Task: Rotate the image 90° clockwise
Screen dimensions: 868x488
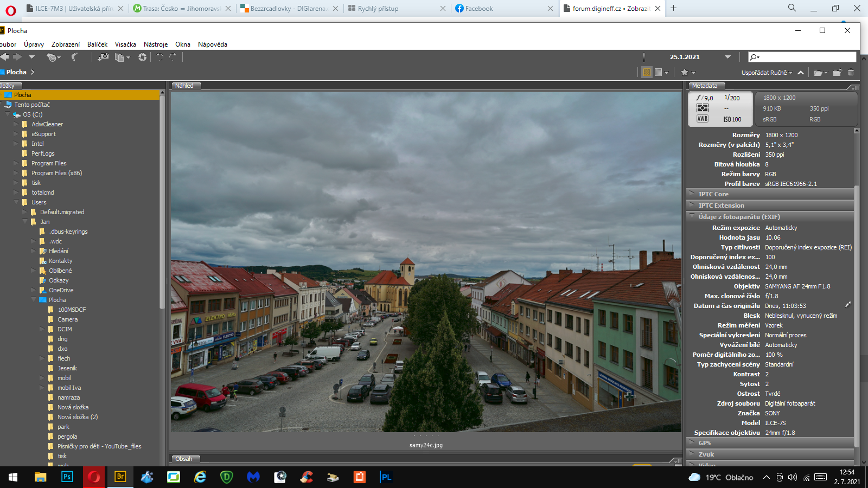Action: tap(173, 57)
